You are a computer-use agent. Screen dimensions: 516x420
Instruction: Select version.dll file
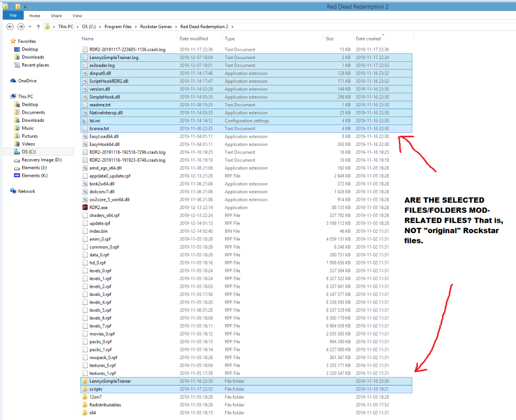[x=246, y=89]
